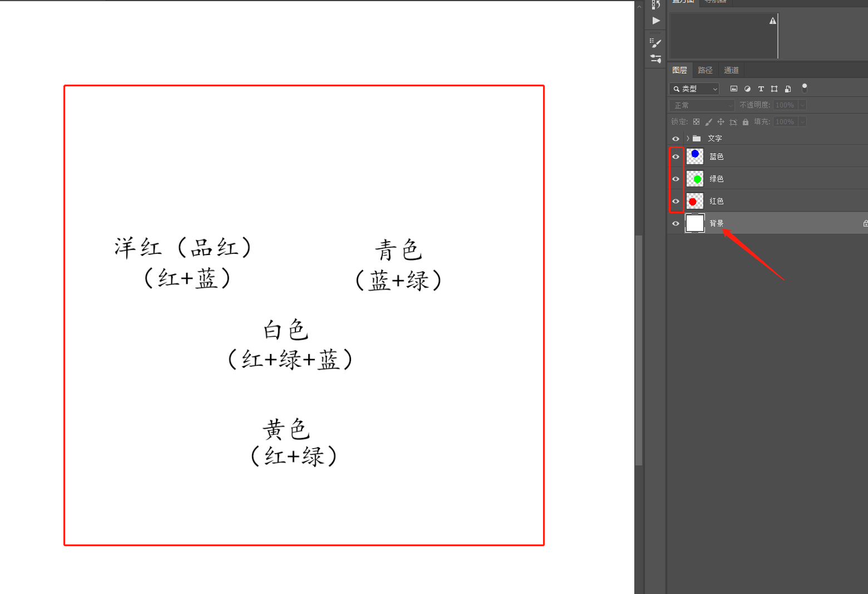Click the canvas vertical scrollbar thumb
Image resolution: width=868 pixels, height=594 pixels.
(x=639, y=350)
